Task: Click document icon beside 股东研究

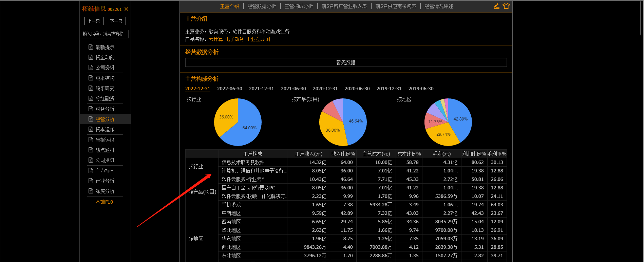Action: pos(91,88)
